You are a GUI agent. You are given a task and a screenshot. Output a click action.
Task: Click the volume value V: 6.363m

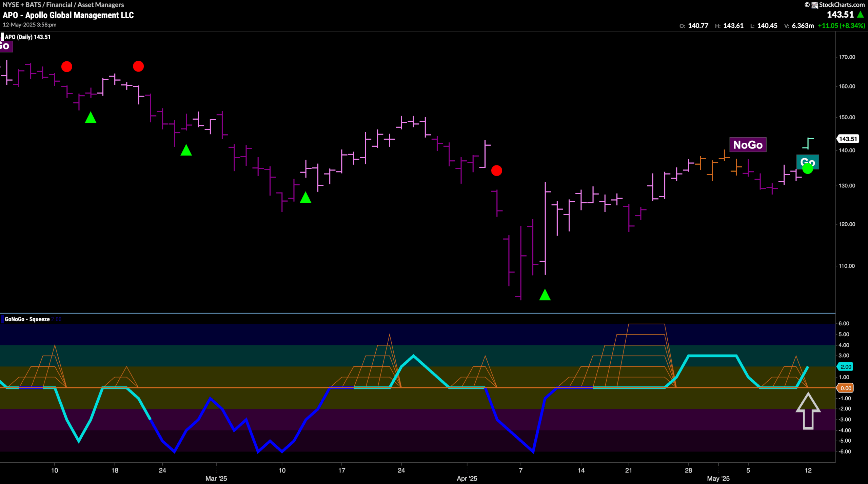coord(799,26)
